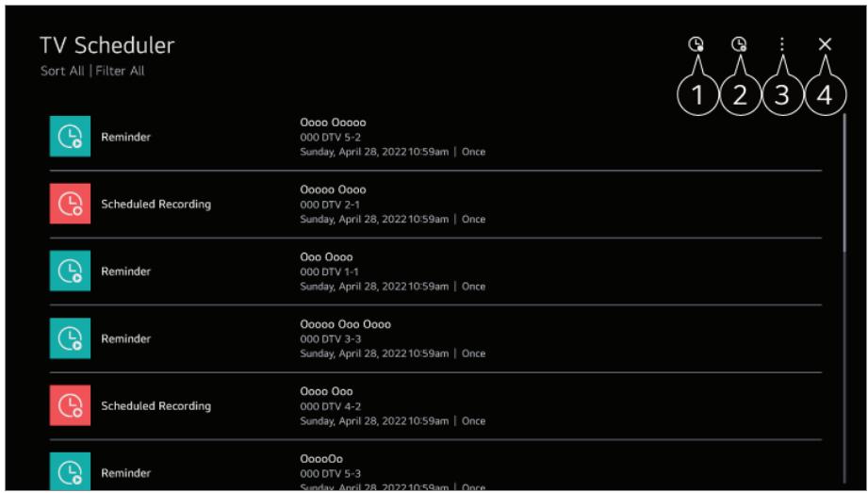This screenshot has width=868, height=493.
Task: Click the red recording icon for DTV 2-1
Action: click(x=70, y=205)
